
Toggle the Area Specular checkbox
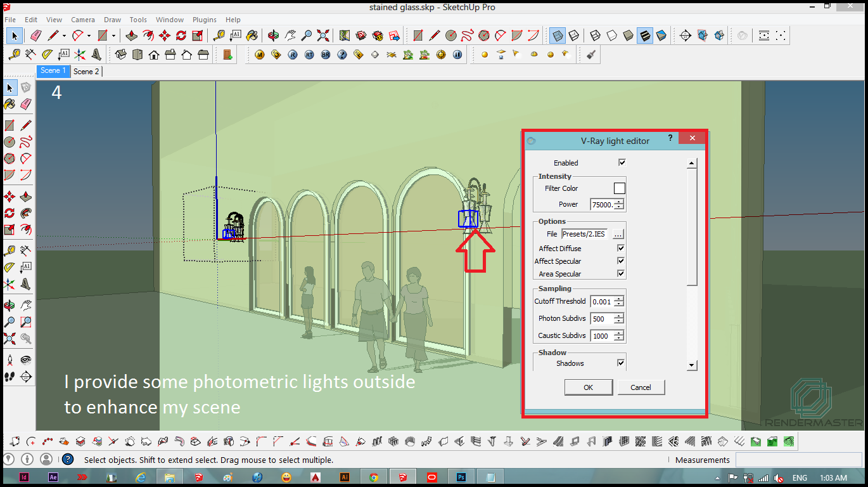[x=621, y=274]
